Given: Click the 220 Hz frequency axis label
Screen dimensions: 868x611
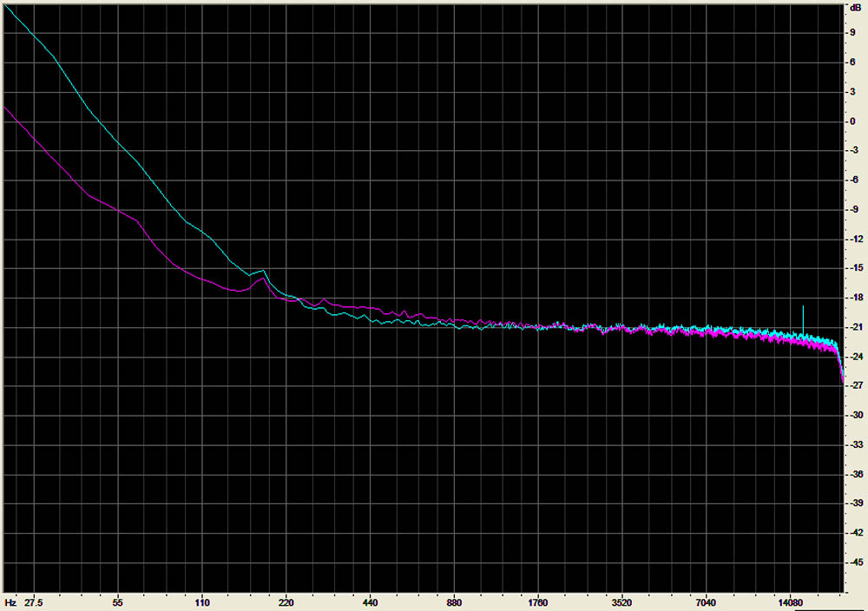Looking at the screenshot, I should point(286,602).
